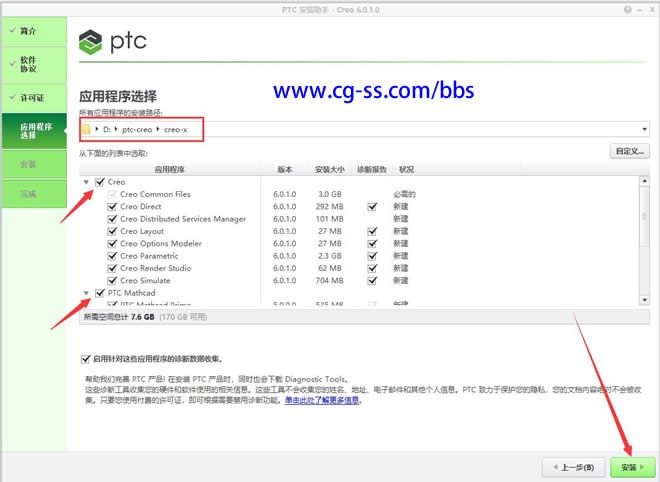Uncheck the Creo Direct application checkbox
The image size is (660, 482).
point(113,207)
